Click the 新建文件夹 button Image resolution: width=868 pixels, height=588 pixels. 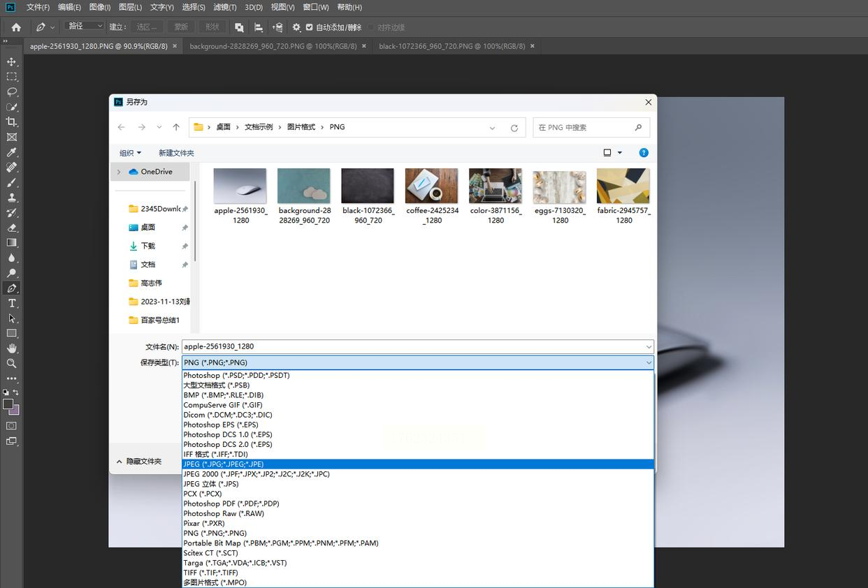176,153
